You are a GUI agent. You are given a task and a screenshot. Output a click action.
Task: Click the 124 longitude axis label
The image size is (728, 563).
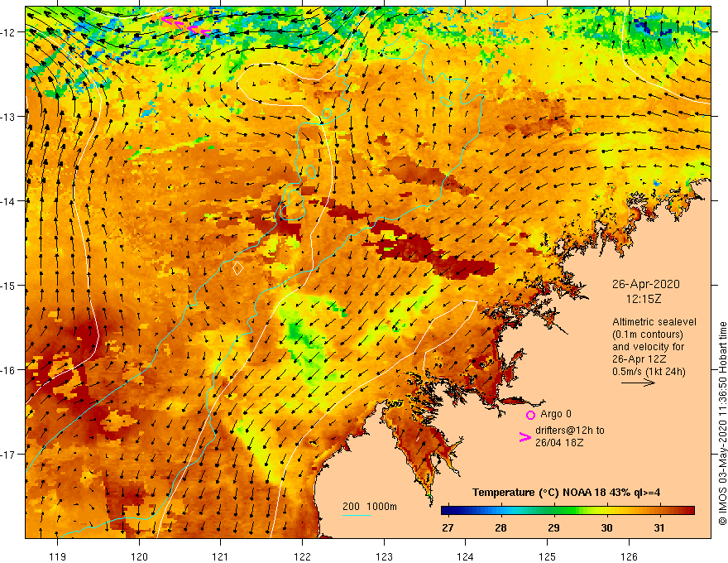[466, 556]
